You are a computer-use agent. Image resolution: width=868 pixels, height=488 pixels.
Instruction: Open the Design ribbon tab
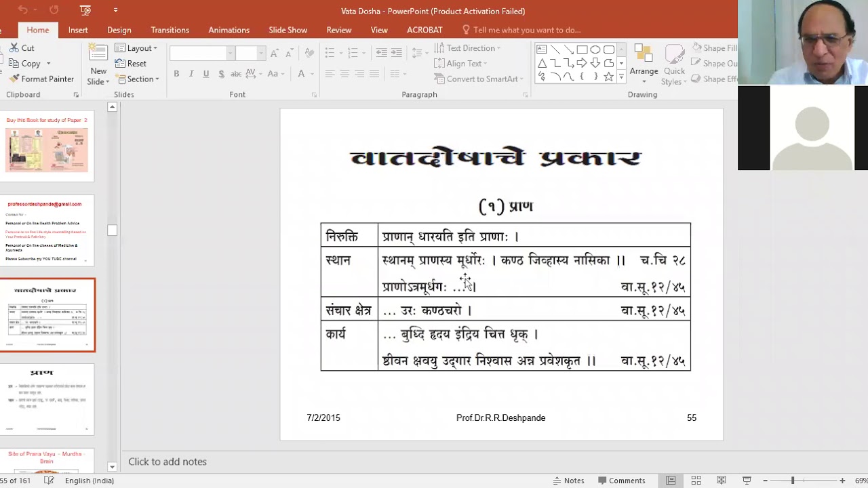[x=119, y=30]
